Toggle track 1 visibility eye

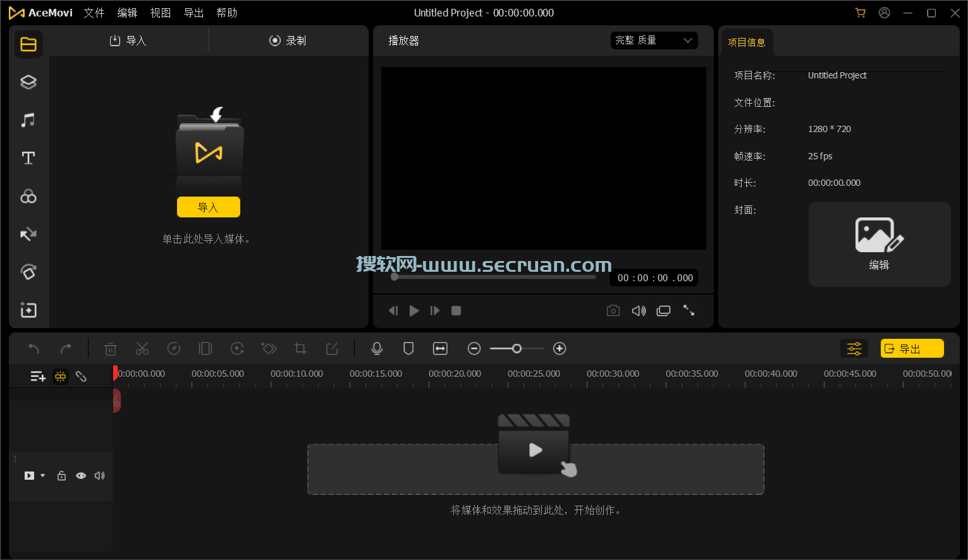81,476
